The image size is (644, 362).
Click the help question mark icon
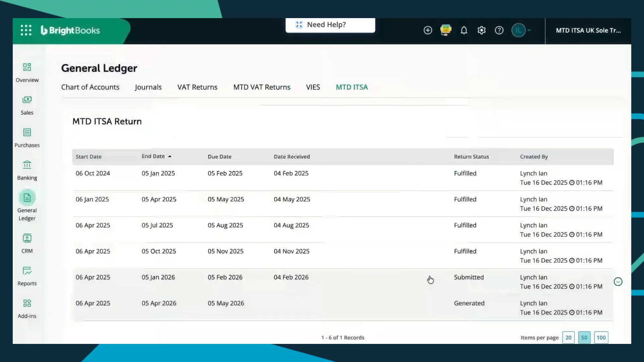click(499, 31)
